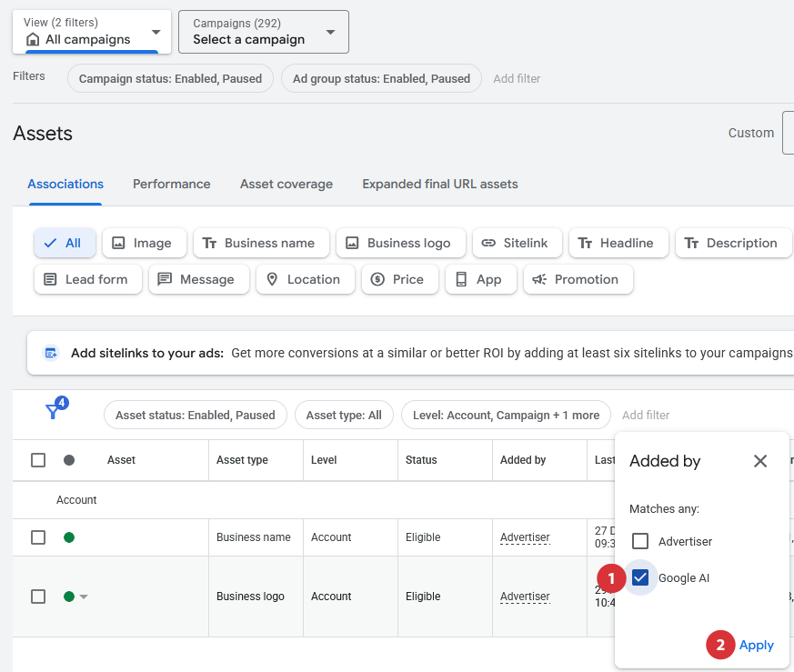Choose the Lead form asset chip
The width and height of the screenshot is (794, 672).
coord(87,279)
